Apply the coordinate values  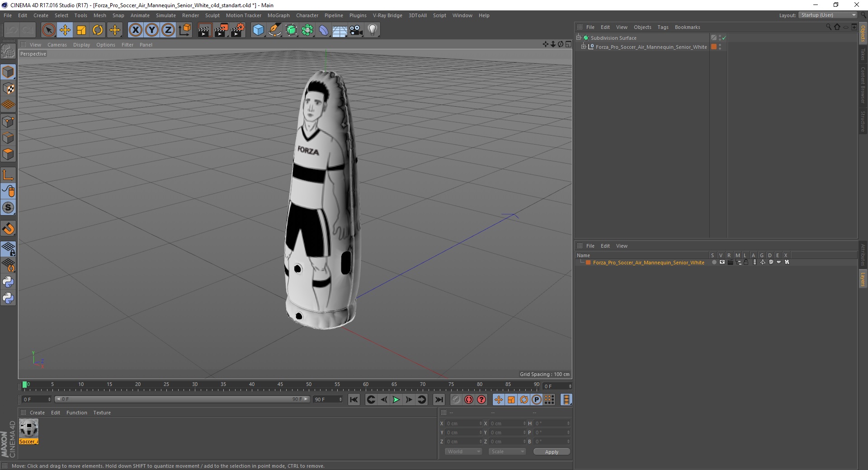tap(552, 451)
